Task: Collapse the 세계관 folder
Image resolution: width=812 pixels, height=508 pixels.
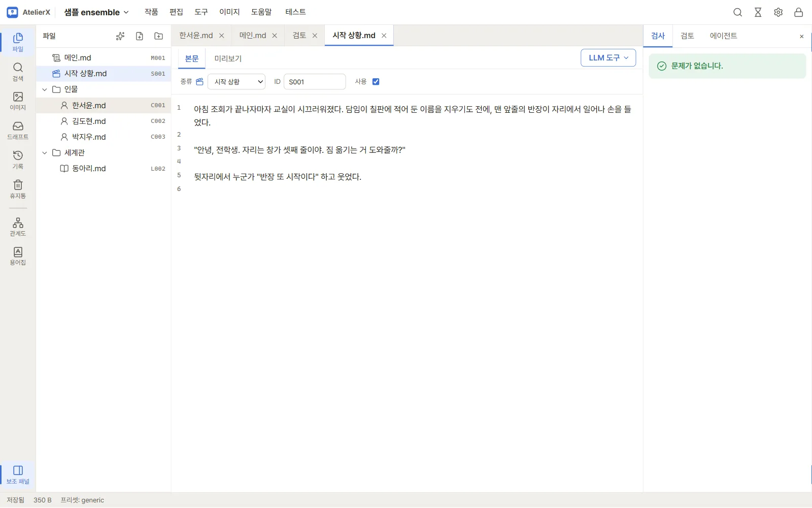Action: (45, 153)
